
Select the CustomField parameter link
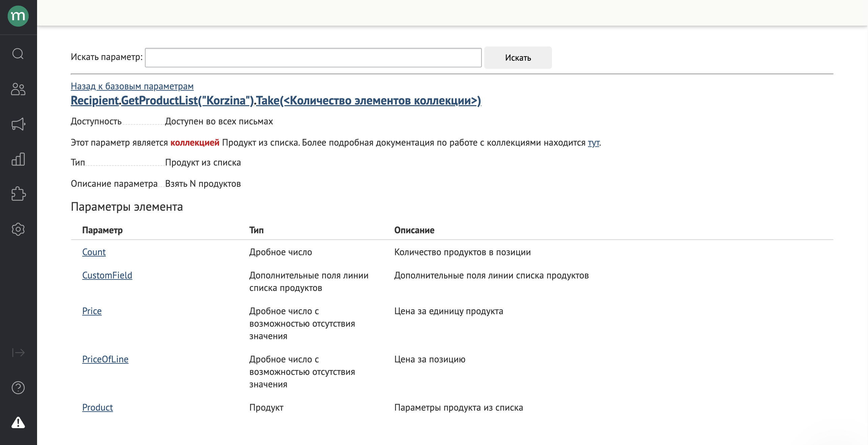click(107, 275)
